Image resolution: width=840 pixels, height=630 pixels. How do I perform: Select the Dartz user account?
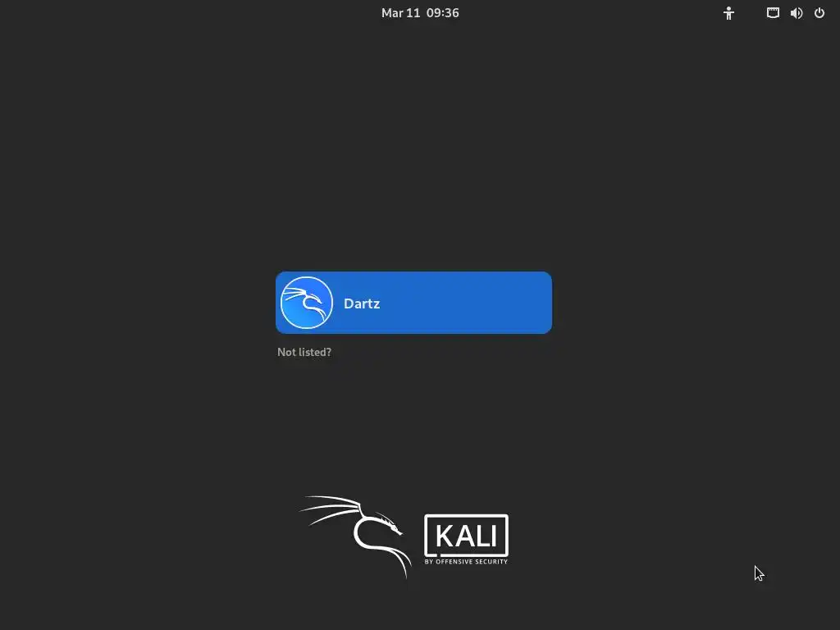pos(413,303)
